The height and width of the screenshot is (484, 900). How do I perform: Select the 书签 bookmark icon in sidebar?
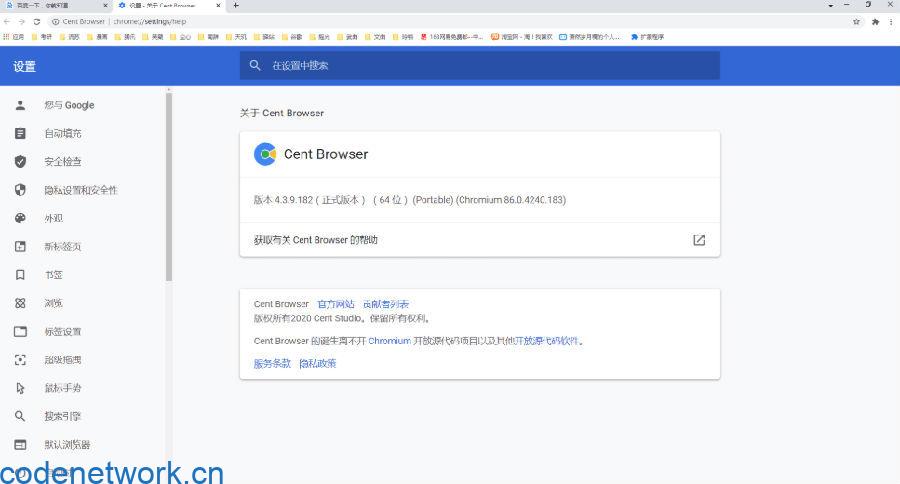pyautogui.click(x=20, y=275)
